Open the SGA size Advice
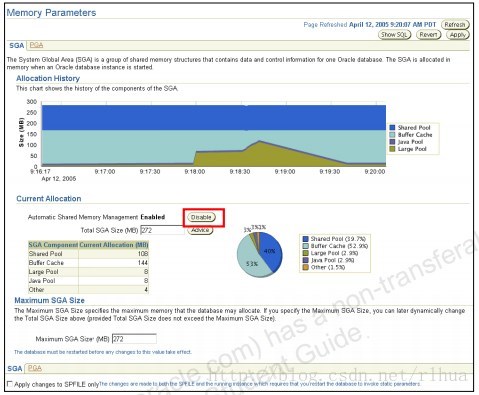The image size is (479, 395). [x=200, y=230]
